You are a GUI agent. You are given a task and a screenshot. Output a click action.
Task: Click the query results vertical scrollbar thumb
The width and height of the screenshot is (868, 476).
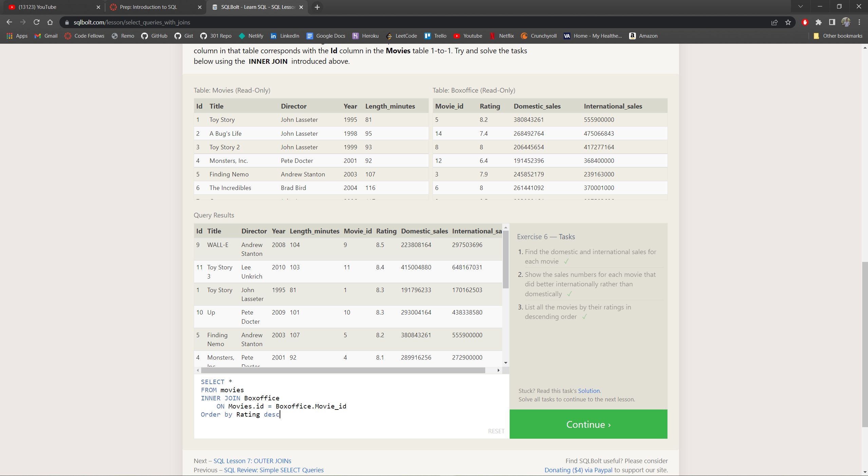pos(506,260)
